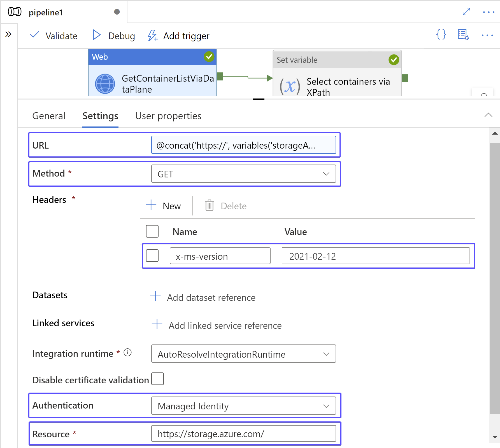500x448 pixels.
Task: Toggle the select-all headers checkbox
Action: pyautogui.click(x=152, y=231)
